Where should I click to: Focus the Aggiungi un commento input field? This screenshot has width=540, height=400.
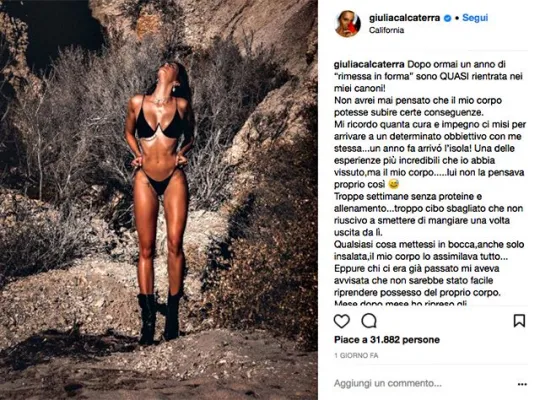click(423, 383)
